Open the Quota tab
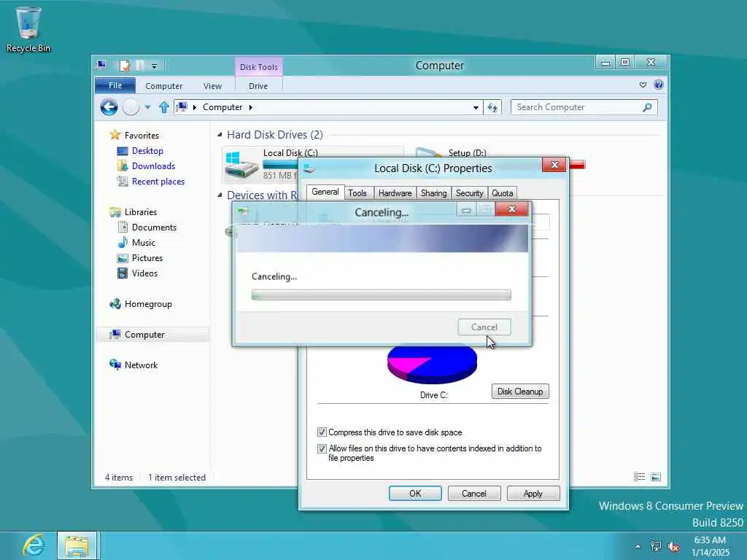This screenshot has height=560, width=747. coord(502,192)
